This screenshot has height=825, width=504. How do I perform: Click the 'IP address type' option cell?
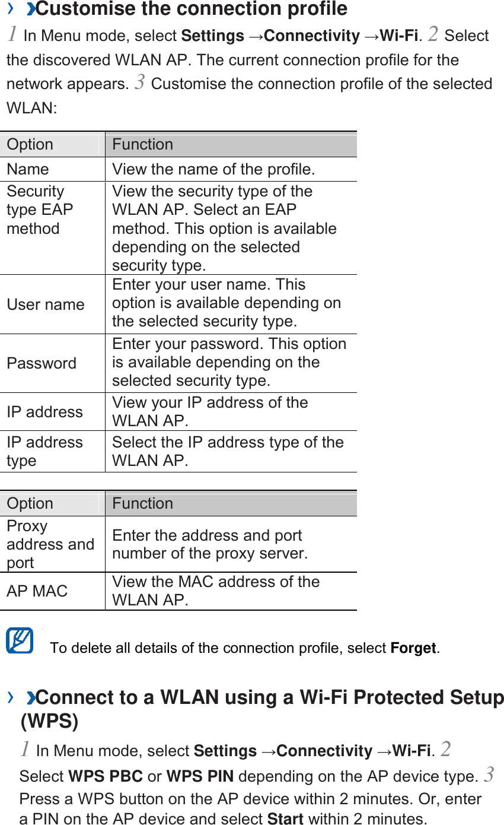44,451
